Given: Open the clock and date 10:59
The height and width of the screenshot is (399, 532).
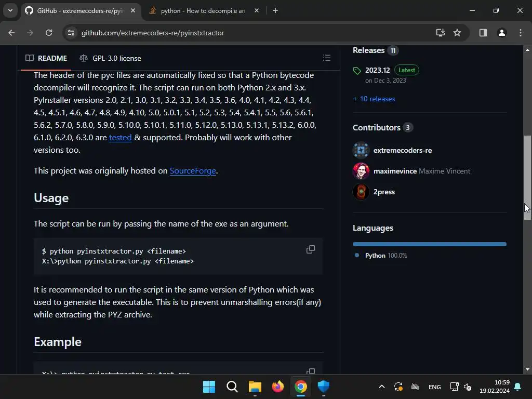Looking at the screenshot, I should (x=495, y=387).
